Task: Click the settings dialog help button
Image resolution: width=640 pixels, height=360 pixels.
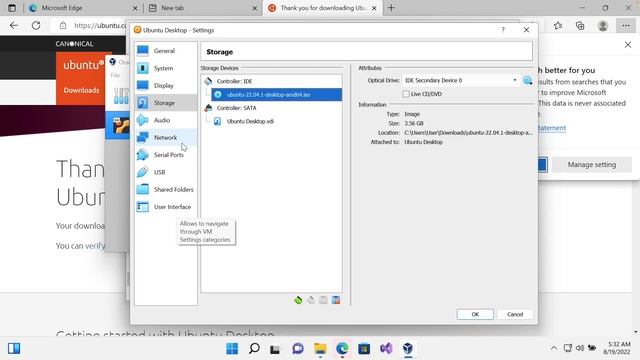Action: (x=503, y=30)
